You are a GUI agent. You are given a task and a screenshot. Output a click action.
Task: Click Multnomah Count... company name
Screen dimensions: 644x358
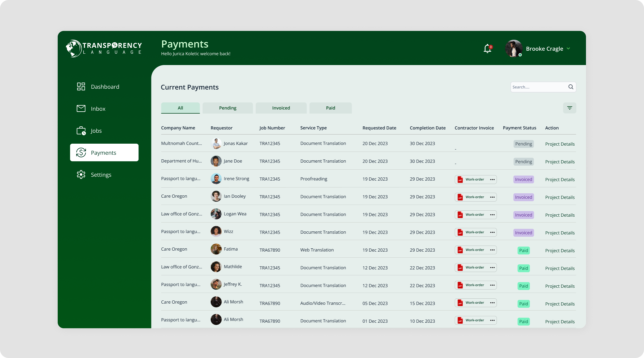click(x=181, y=143)
